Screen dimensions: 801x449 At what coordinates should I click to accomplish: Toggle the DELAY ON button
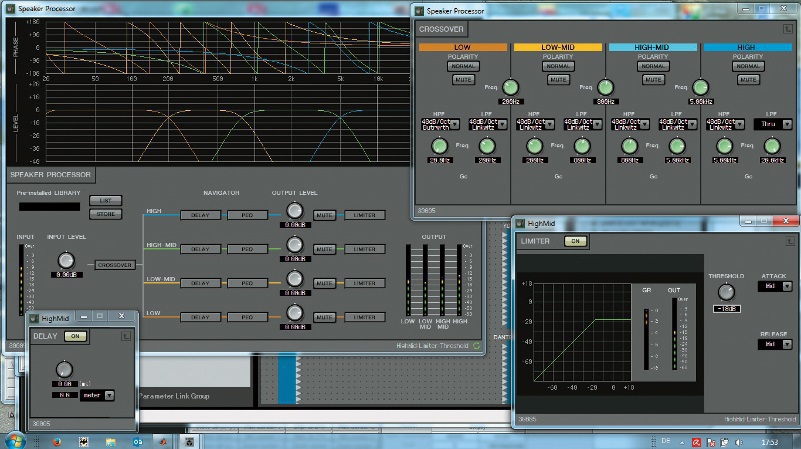click(75, 337)
